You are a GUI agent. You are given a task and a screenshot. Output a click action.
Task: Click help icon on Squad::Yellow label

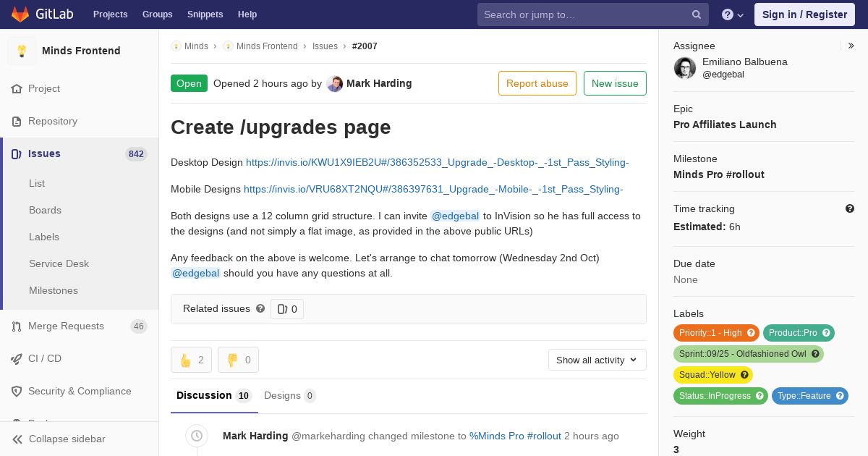point(744,375)
